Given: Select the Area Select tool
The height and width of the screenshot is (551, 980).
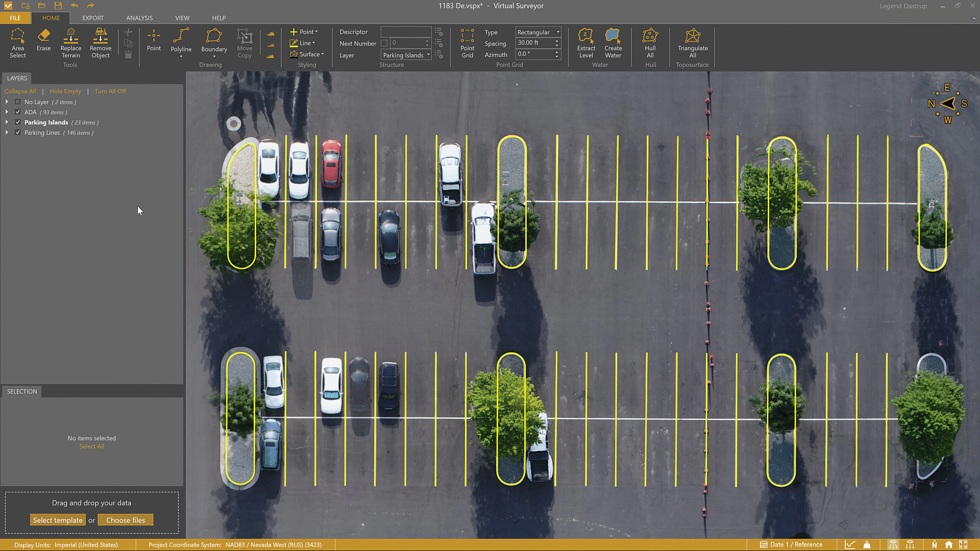Looking at the screenshot, I should point(17,43).
